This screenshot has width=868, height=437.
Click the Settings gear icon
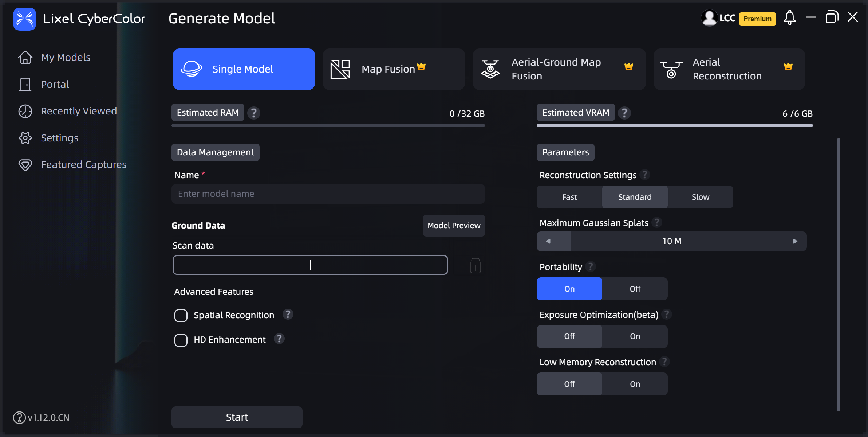(25, 138)
